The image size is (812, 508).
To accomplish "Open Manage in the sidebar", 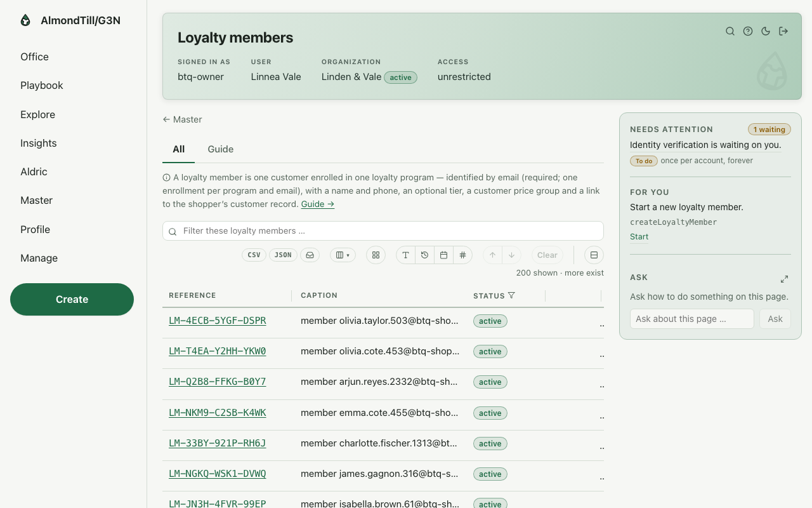I will [x=39, y=258].
